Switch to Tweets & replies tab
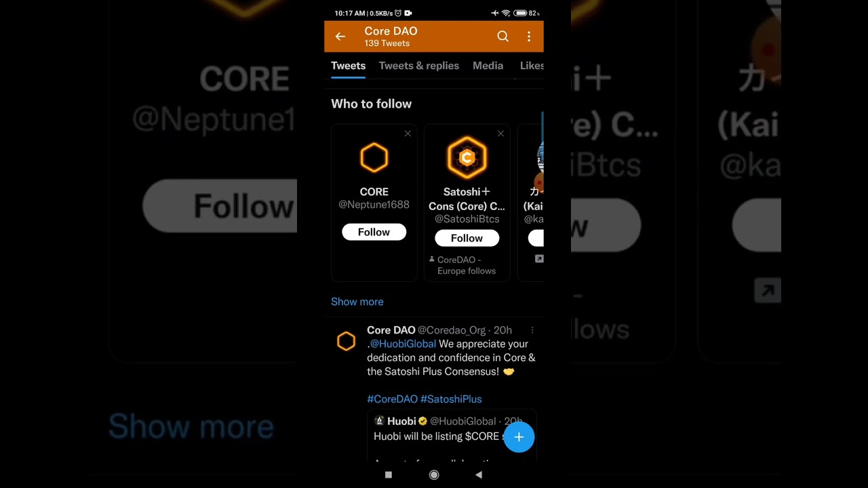868x488 pixels. [x=419, y=66]
